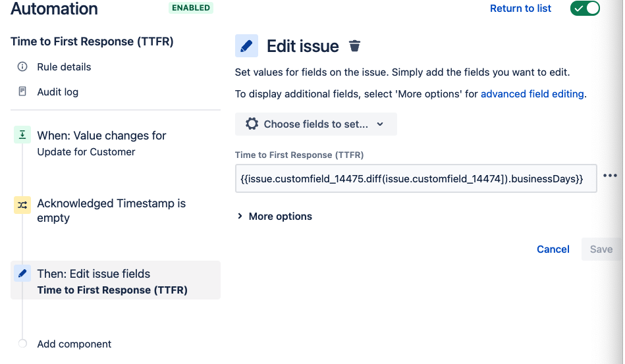Open Rule details in sidebar

coord(64,67)
